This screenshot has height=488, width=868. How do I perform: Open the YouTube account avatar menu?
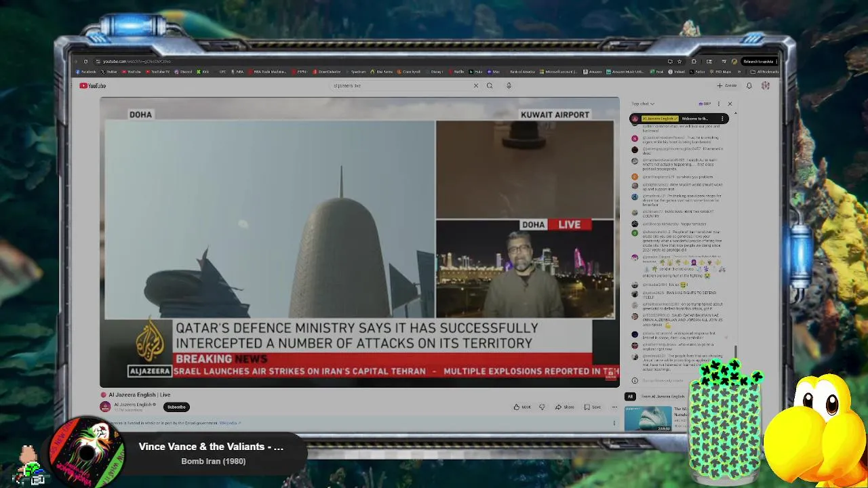point(766,85)
